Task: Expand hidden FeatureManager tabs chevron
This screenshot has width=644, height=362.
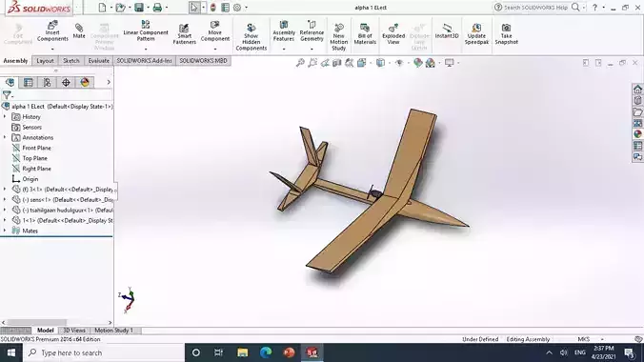Action: (x=109, y=82)
